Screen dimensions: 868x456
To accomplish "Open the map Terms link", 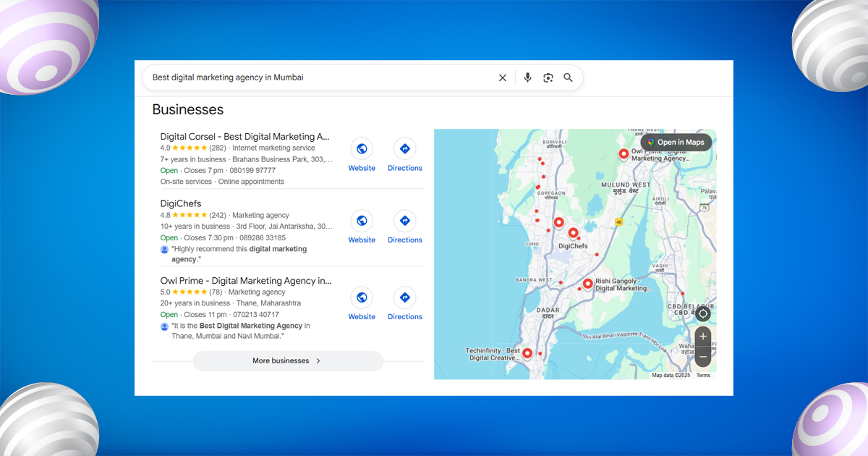I will [703, 375].
